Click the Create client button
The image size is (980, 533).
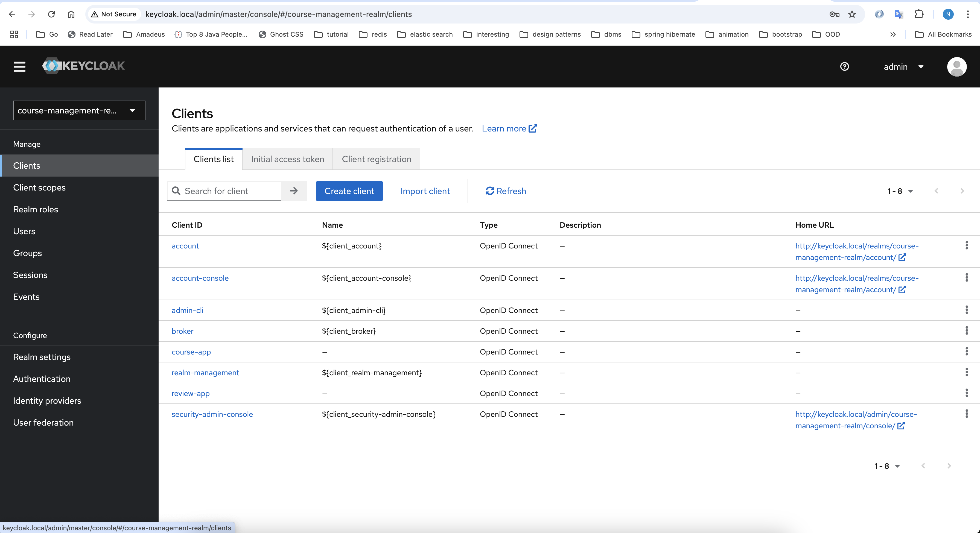(349, 191)
